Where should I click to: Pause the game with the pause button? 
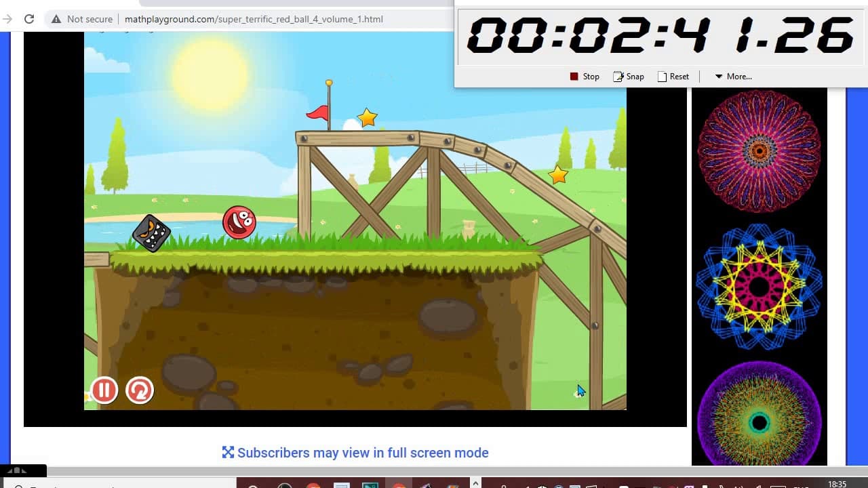pyautogui.click(x=104, y=390)
